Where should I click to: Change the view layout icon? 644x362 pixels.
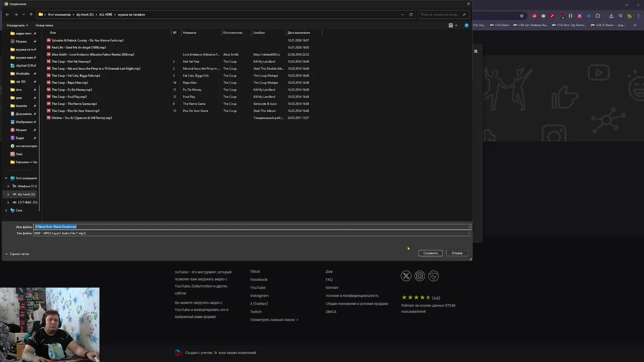451,25
